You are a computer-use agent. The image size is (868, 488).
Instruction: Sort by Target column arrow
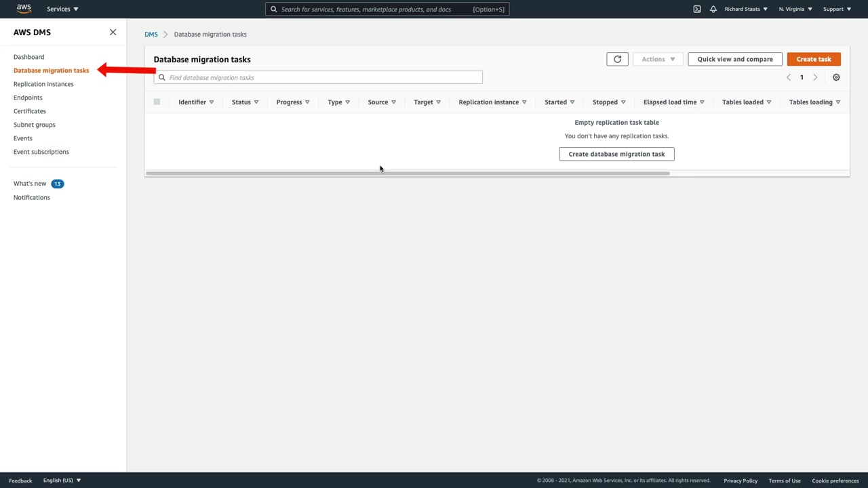pos(438,102)
